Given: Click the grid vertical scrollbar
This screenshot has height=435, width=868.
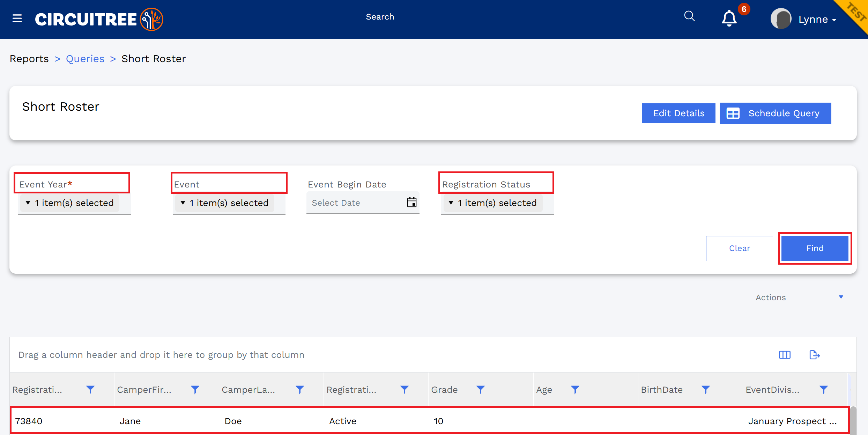Looking at the screenshot, I should click(x=853, y=420).
